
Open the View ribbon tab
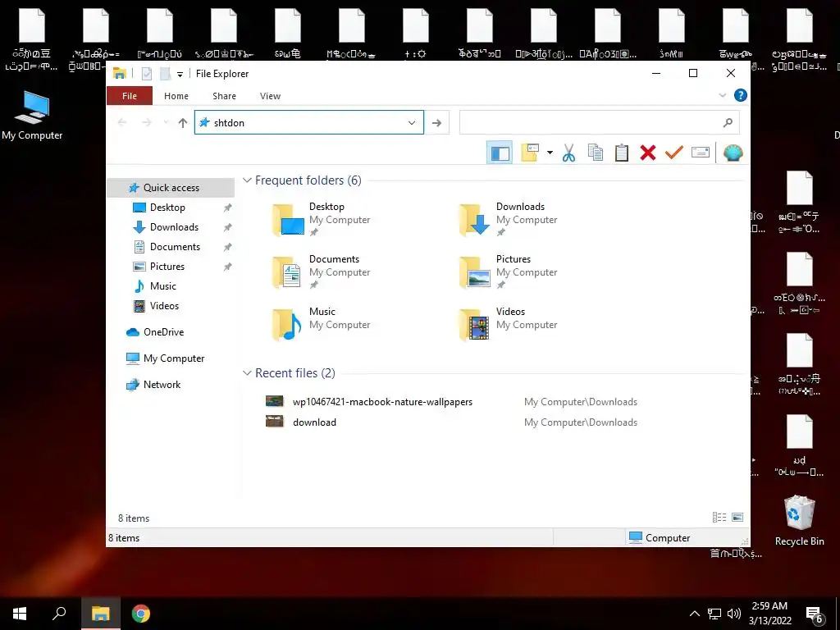click(270, 96)
